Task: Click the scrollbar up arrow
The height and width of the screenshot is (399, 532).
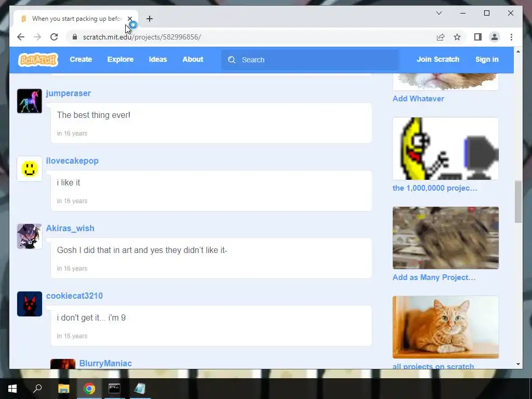Action: coord(518,51)
